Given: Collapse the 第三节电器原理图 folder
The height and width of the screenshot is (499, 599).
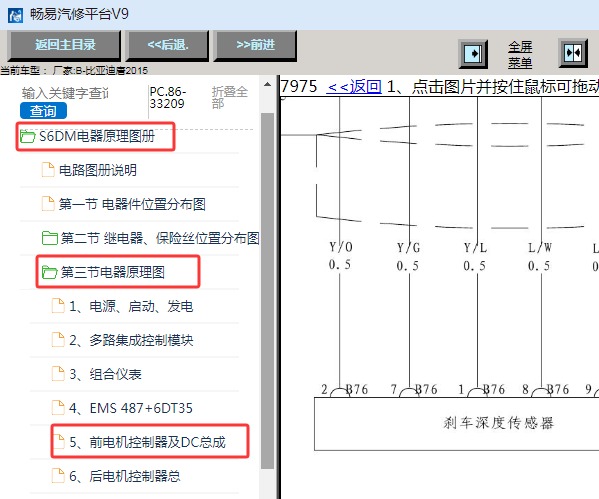Looking at the screenshot, I should point(113,272).
